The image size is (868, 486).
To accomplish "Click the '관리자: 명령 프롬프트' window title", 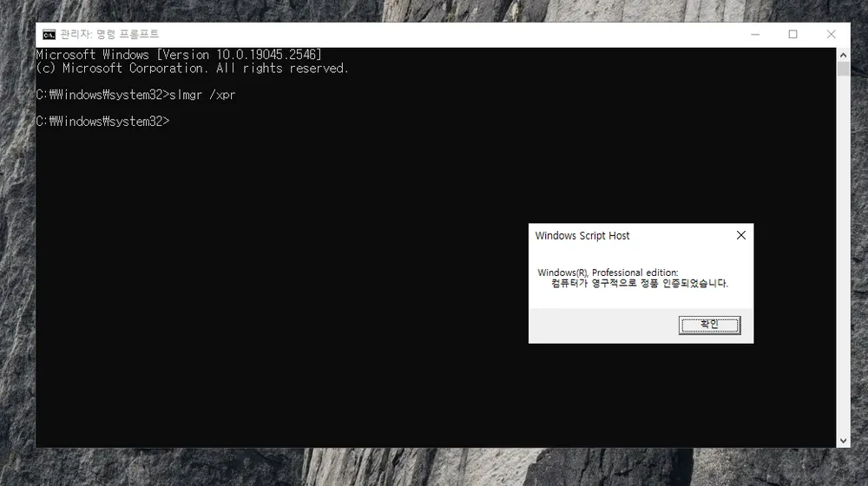I will pyautogui.click(x=109, y=35).
